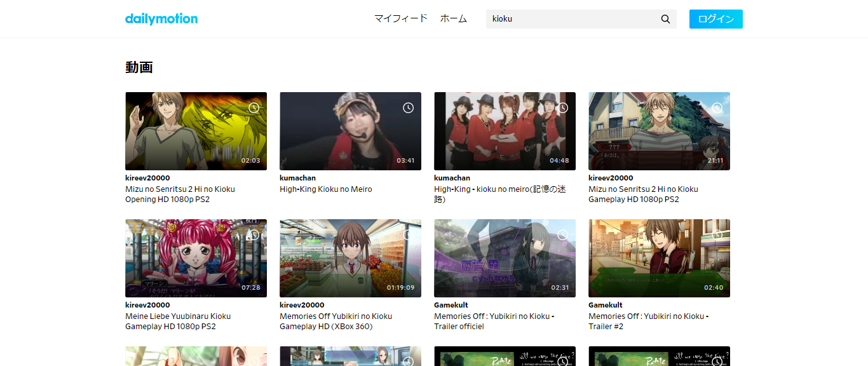Click the 動画 section heading
Screen dimensions: 868x366
click(139, 67)
